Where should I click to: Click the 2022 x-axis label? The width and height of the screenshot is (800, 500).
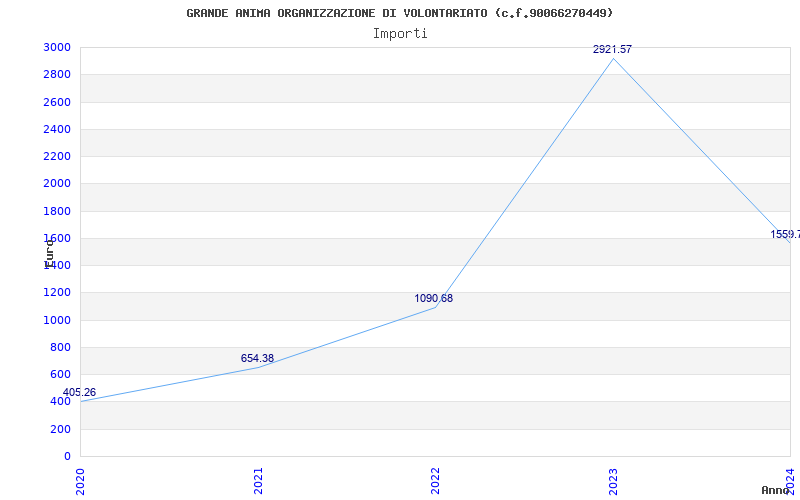(435, 481)
